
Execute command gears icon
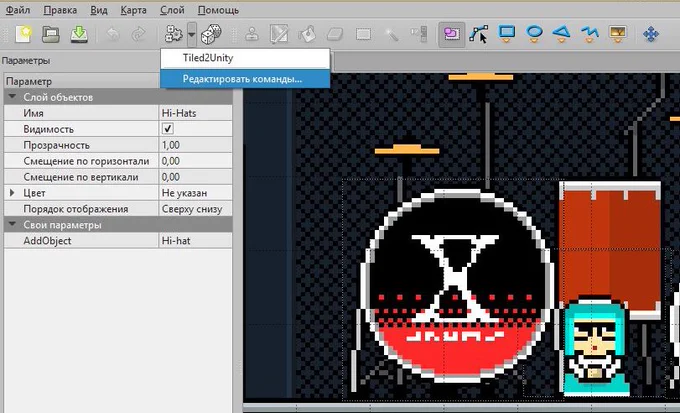[x=174, y=34]
